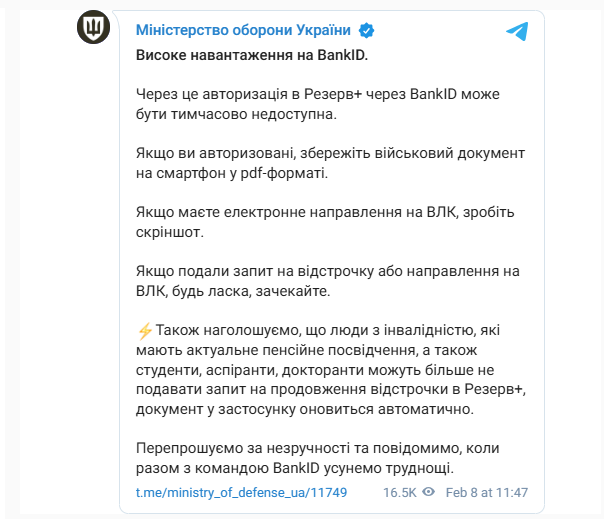Click the word скріншот in the post
604x519 pixels.
point(167,234)
